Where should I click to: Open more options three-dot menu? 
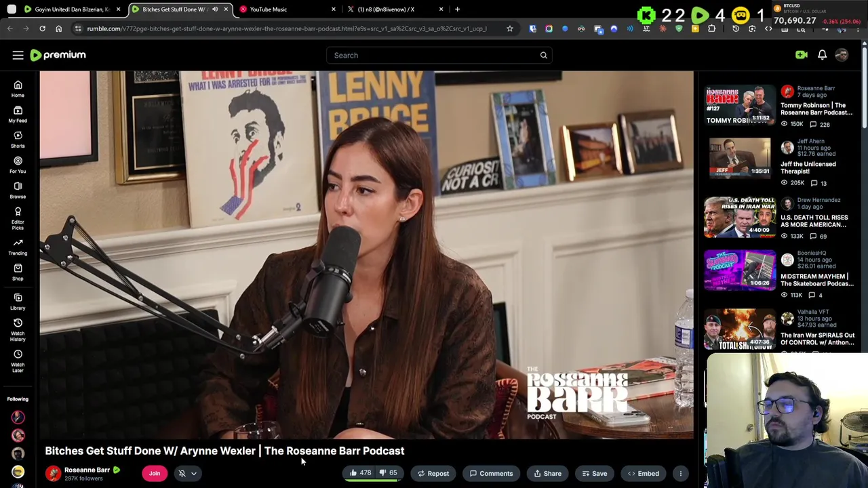(680, 473)
